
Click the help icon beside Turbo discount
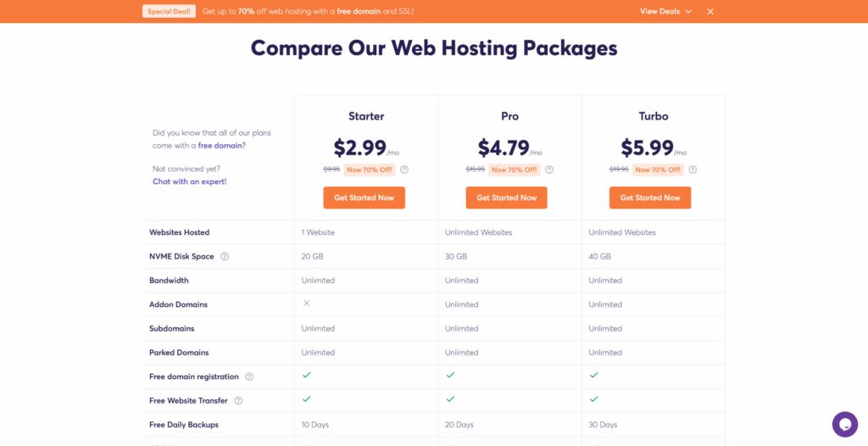coord(693,170)
